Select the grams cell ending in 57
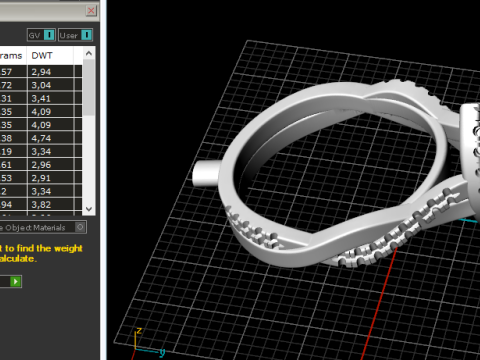This screenshot has height=360, width=480. 13,72
